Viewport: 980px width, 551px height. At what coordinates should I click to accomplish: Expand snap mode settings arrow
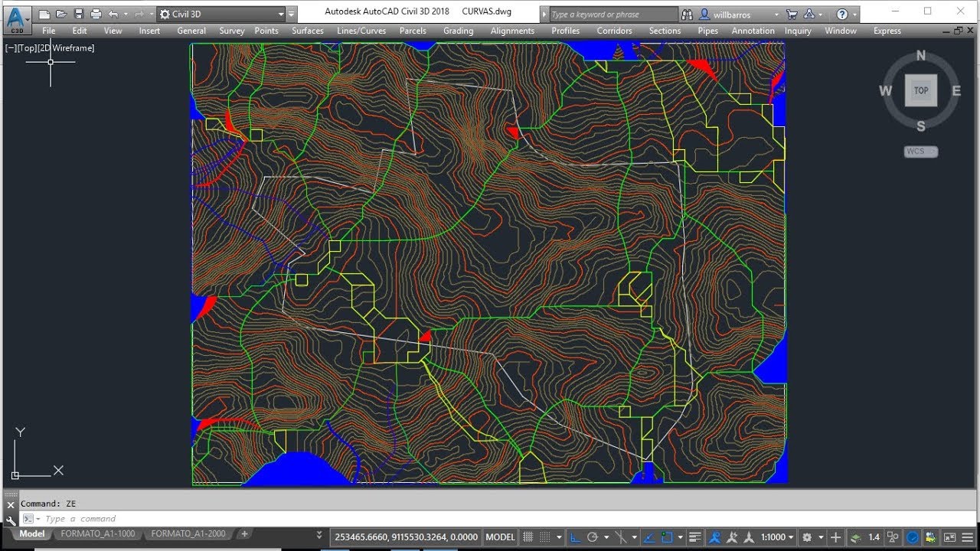point(559,537)
